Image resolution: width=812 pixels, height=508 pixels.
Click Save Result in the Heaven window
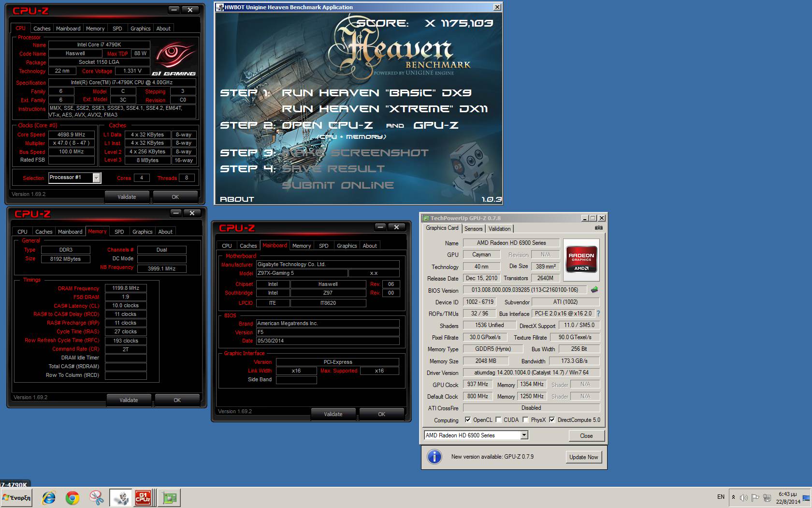[333, 169]
